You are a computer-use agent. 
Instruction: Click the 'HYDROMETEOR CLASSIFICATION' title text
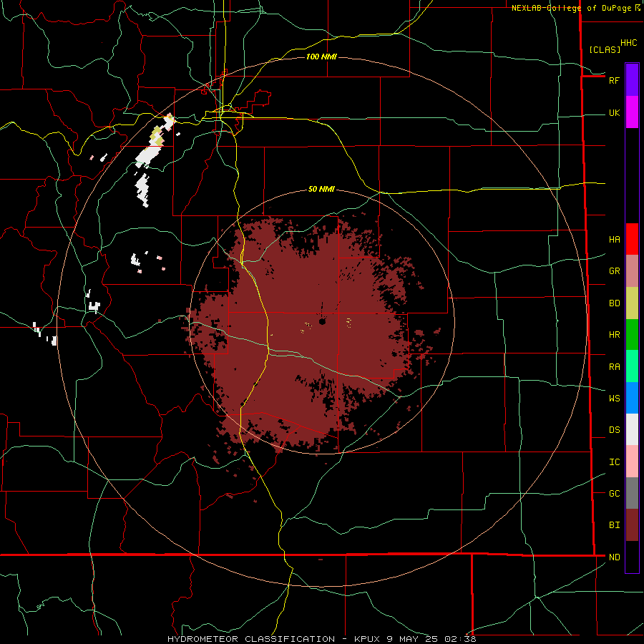[x=251, y=639]
